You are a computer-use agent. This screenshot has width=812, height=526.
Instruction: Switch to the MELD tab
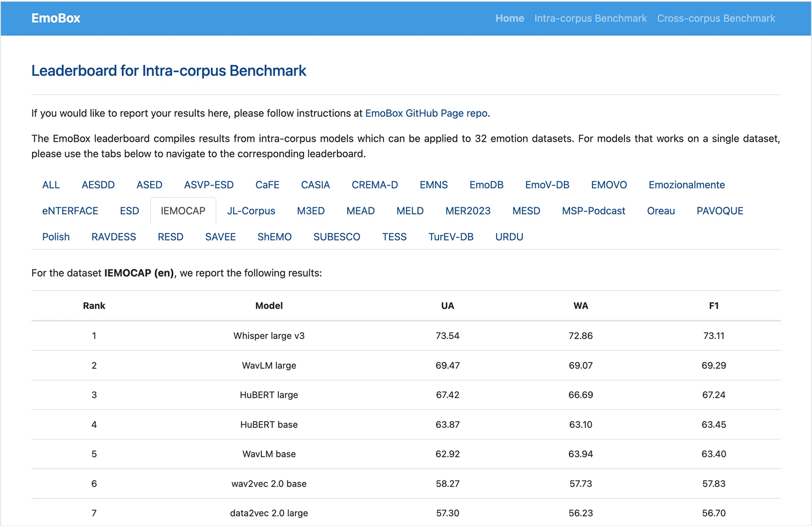(x=410, y=211)
